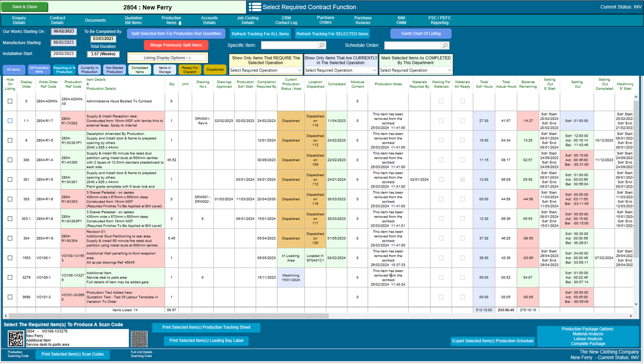Click the Specific Item search magnifier icon
This screenshot has height=364, width=644.
(322, 45)
